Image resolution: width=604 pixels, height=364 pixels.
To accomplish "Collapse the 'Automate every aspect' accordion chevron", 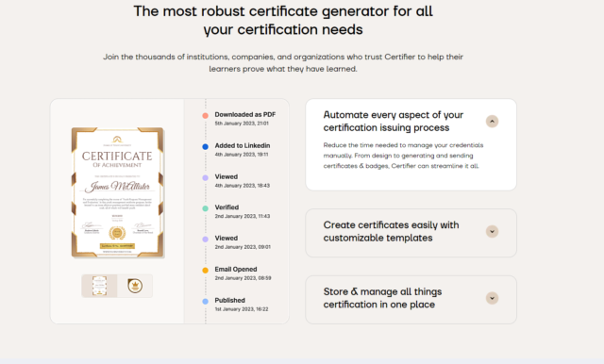I will [492, 122].
